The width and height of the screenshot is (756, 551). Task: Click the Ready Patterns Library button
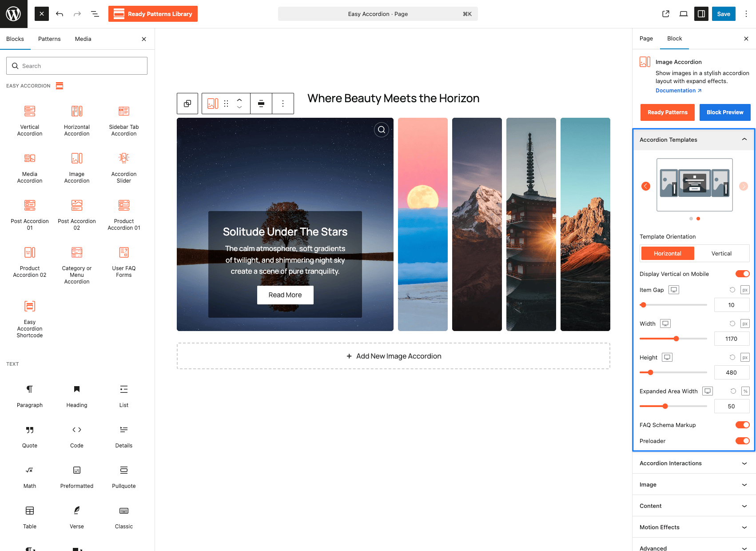coord(153,14)
